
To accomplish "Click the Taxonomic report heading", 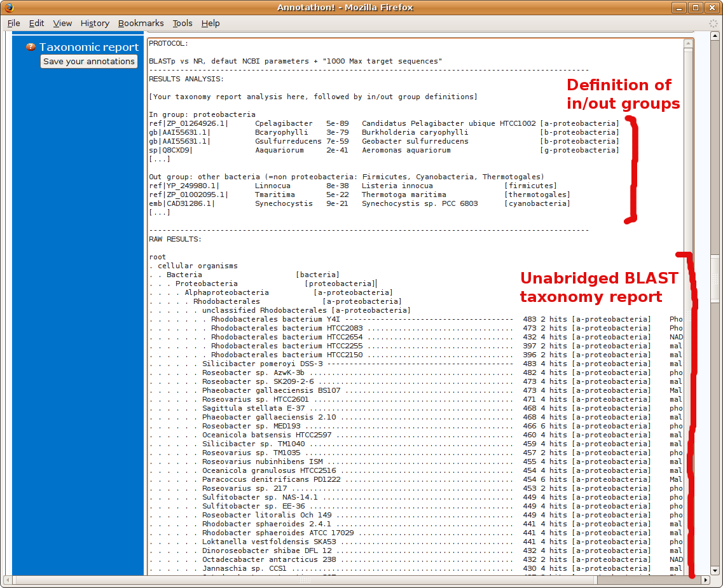I will tap(89, 47).
